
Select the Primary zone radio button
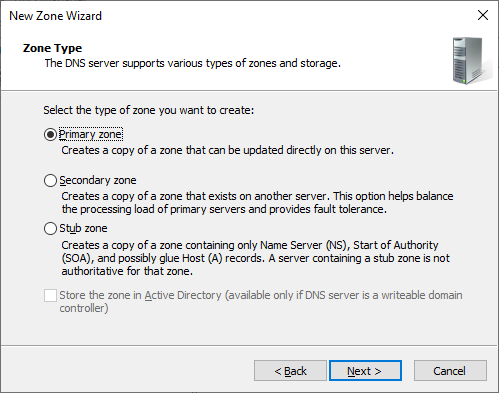click(x=50, y=135)
